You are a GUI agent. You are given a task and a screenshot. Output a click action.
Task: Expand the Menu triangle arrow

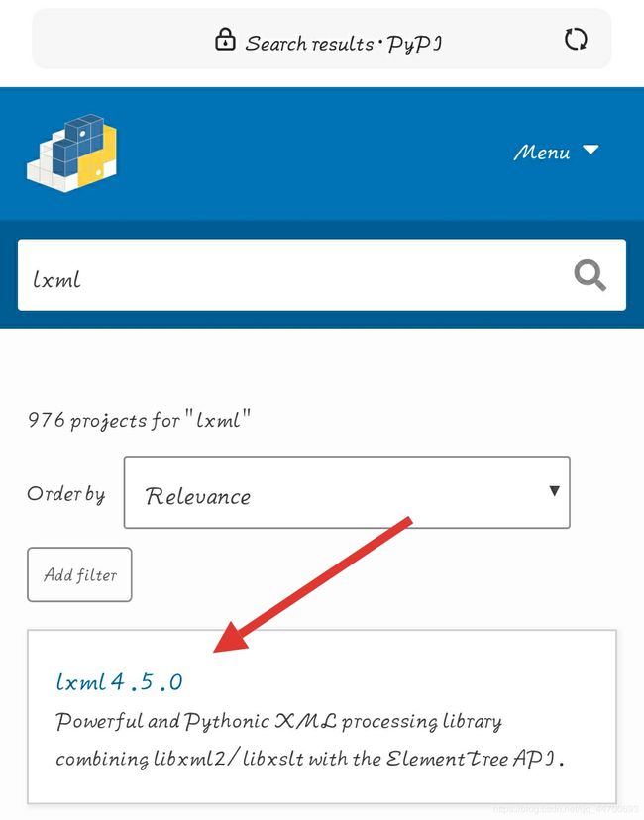tap(590, 150)
